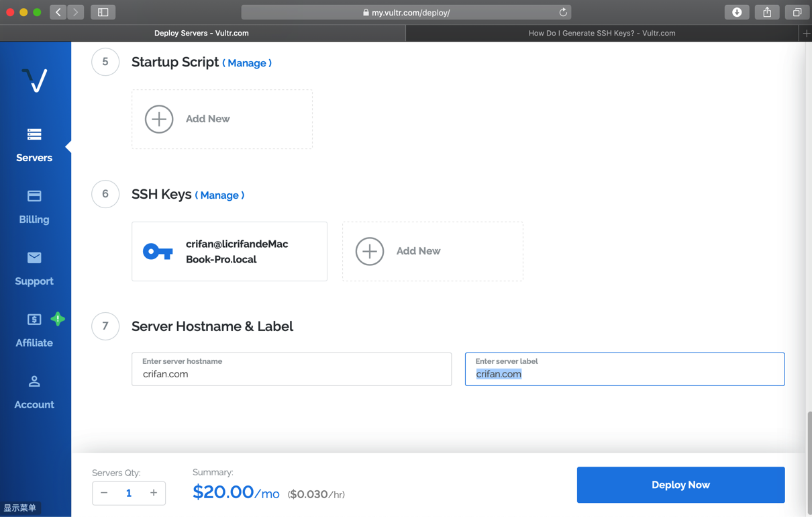Select the crifan@licrifandeMacBook-Pro.local SSH key
Image resolution: width=812 pixels, height=517 pixels.
pos(230,251)
